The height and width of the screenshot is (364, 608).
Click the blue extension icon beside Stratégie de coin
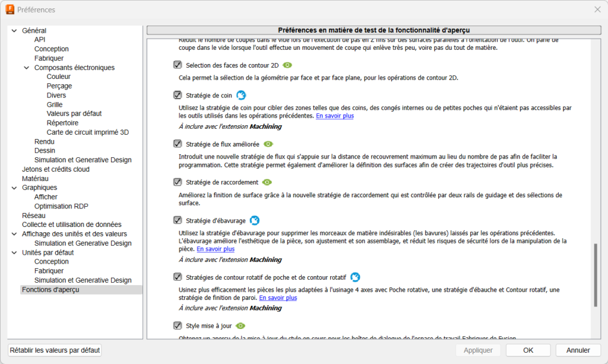point(241,95)
